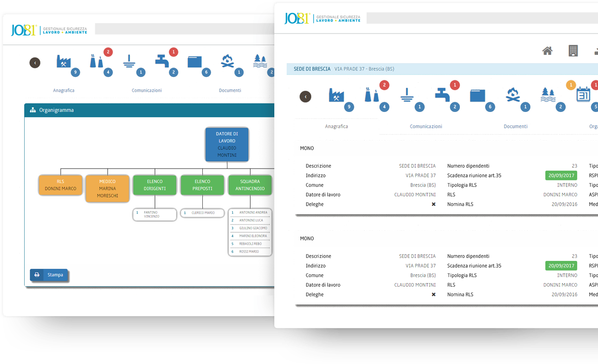Open the calendar deadlines icon with badges
The width and height of the screenshot is (598, 364).
584,95
